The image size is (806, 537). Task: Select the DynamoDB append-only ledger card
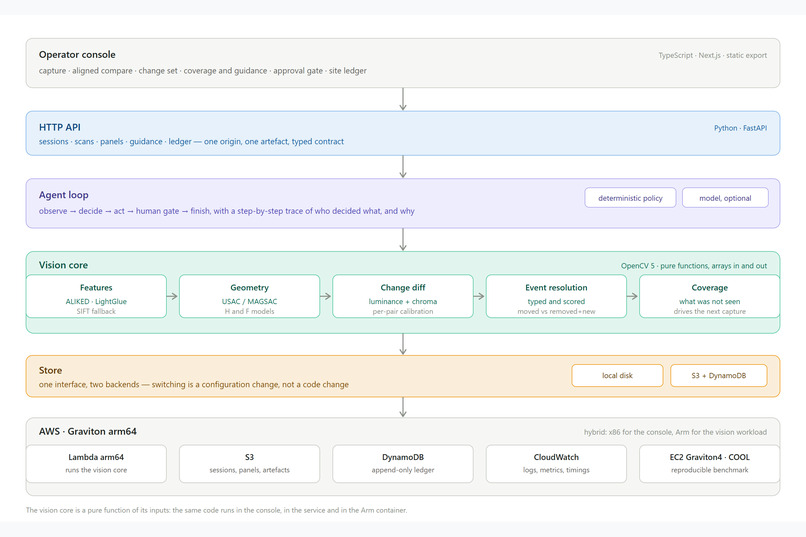(x=403, y=464)
